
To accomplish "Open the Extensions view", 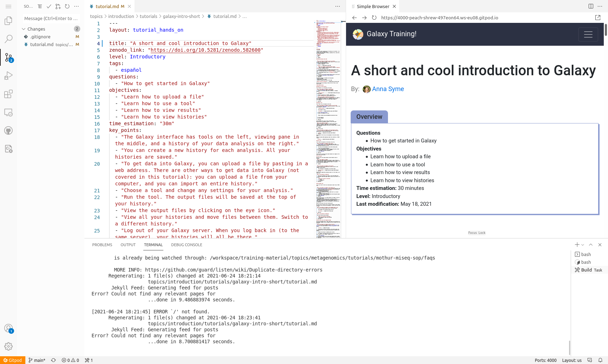I will tap(8, 94).
